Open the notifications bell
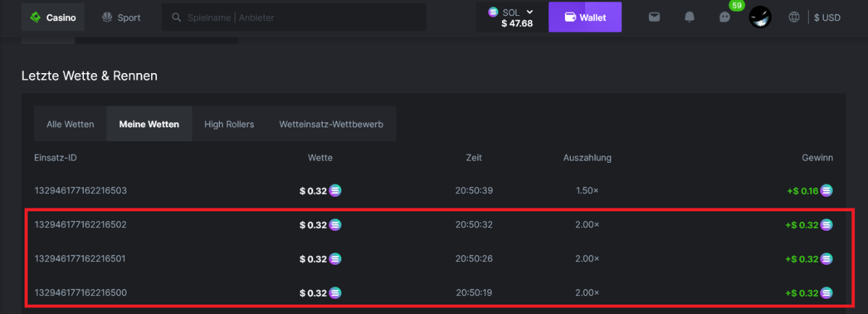 pos(690,17)
